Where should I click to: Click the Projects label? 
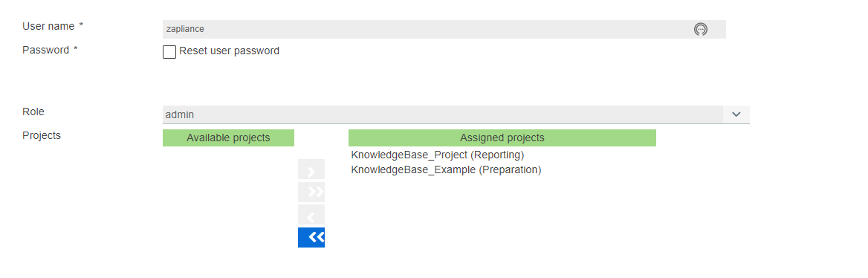tap(42, 135)
